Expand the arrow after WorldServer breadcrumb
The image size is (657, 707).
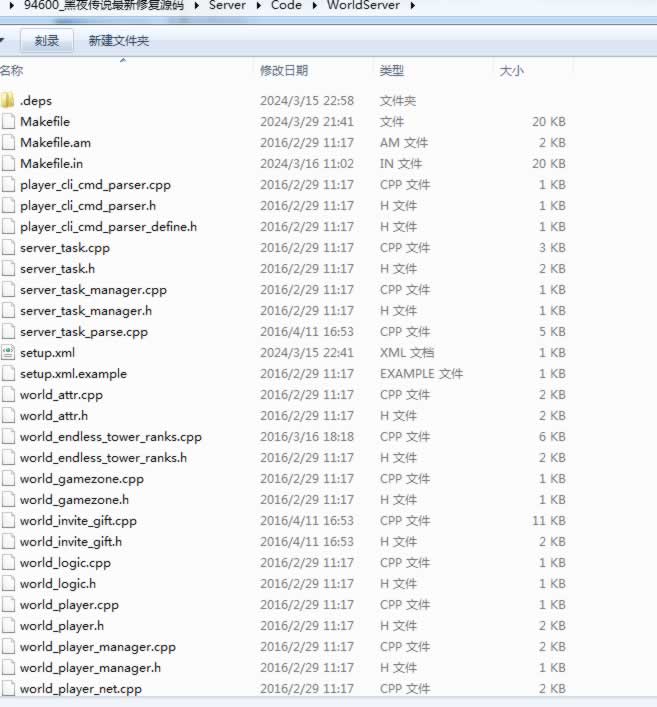click(x=413, y=6)
